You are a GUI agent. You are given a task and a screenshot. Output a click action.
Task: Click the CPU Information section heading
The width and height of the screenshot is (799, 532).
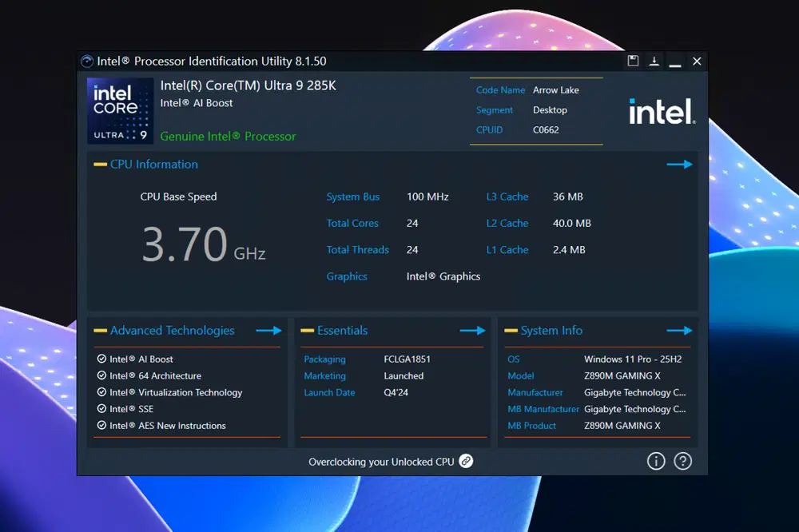154,164
